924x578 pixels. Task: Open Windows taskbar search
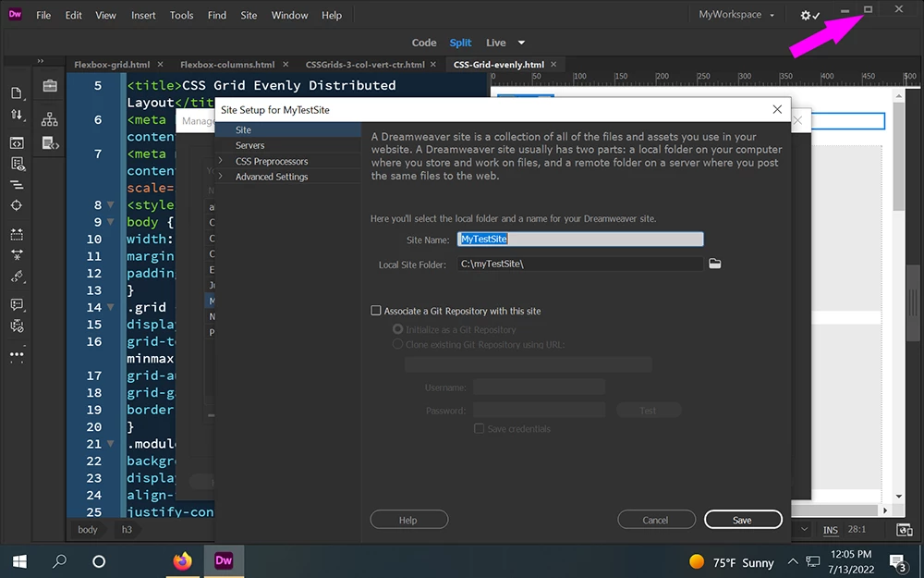click(59, 561)
